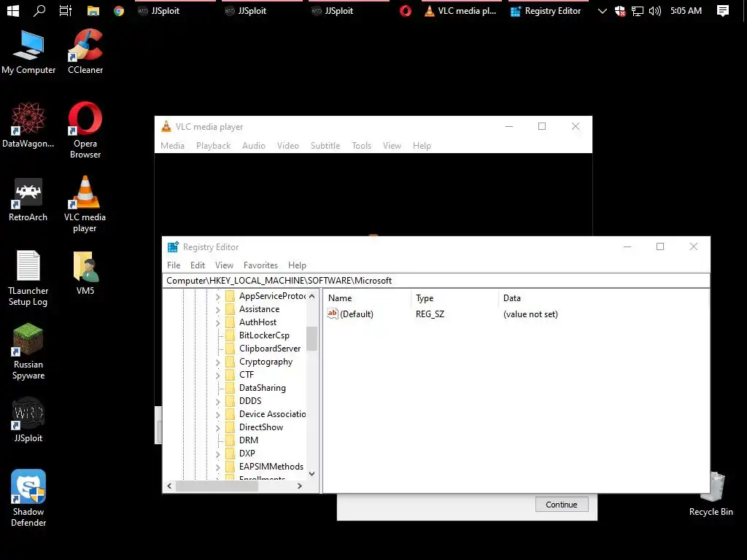The width and height of the screenshot is (747, 560).
Task: Open the notification center icon
Action: pyautogui.click(x=723, y=10)
